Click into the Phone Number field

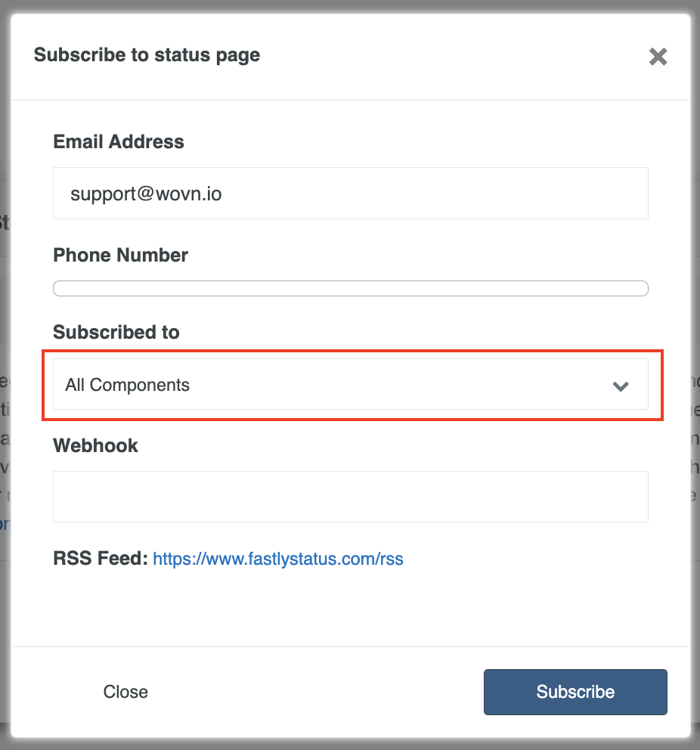(351, 288)
